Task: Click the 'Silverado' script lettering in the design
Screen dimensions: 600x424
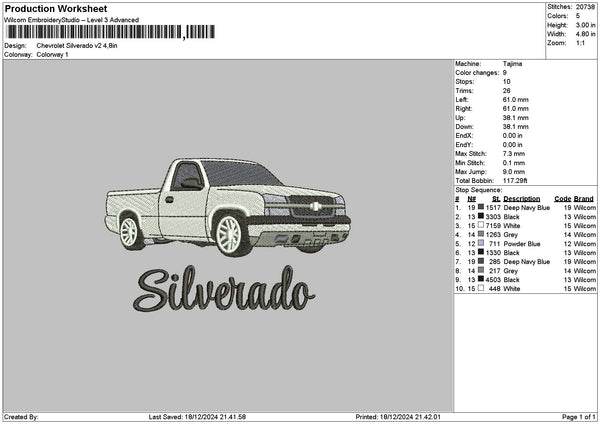Action: 224,289
